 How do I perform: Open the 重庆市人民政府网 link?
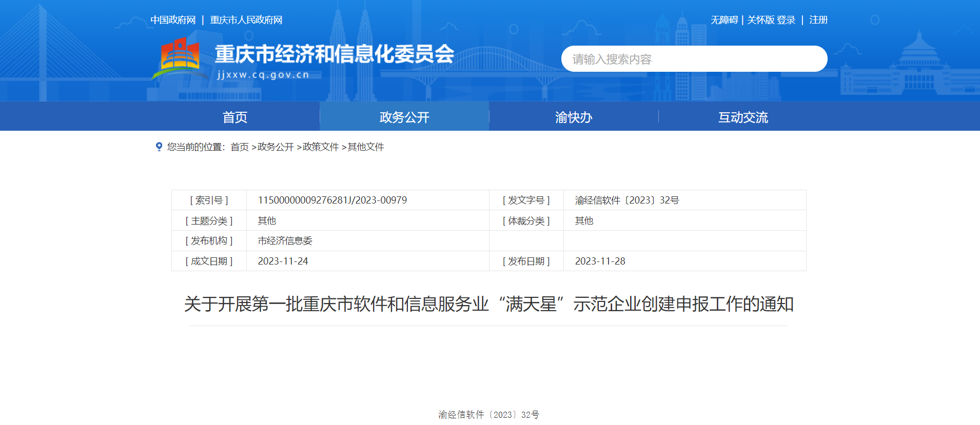[246, 20]
